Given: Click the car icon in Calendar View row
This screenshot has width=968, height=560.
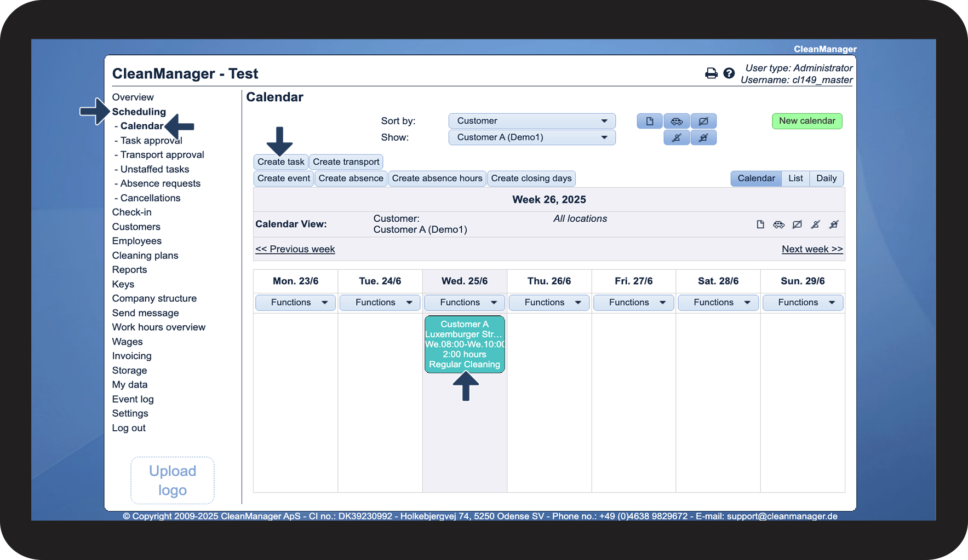Looking at the screenshot, I should point(778,224).
